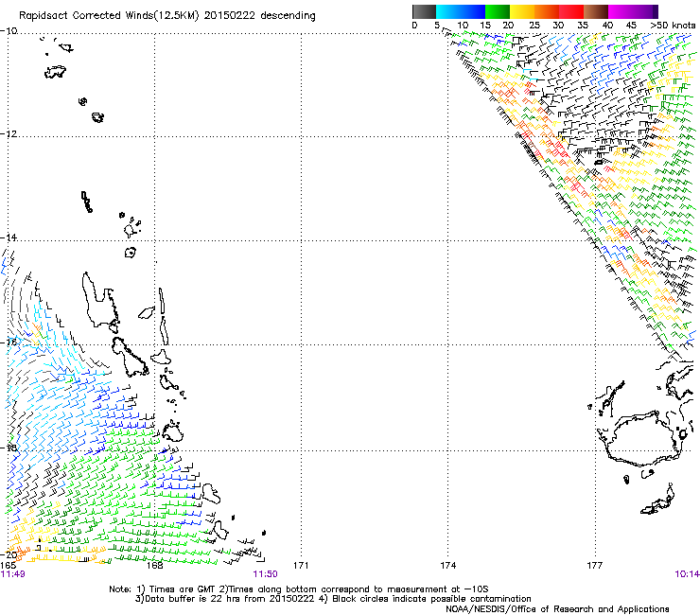
Task: Click the '165' longitude label
Action: 8,566
